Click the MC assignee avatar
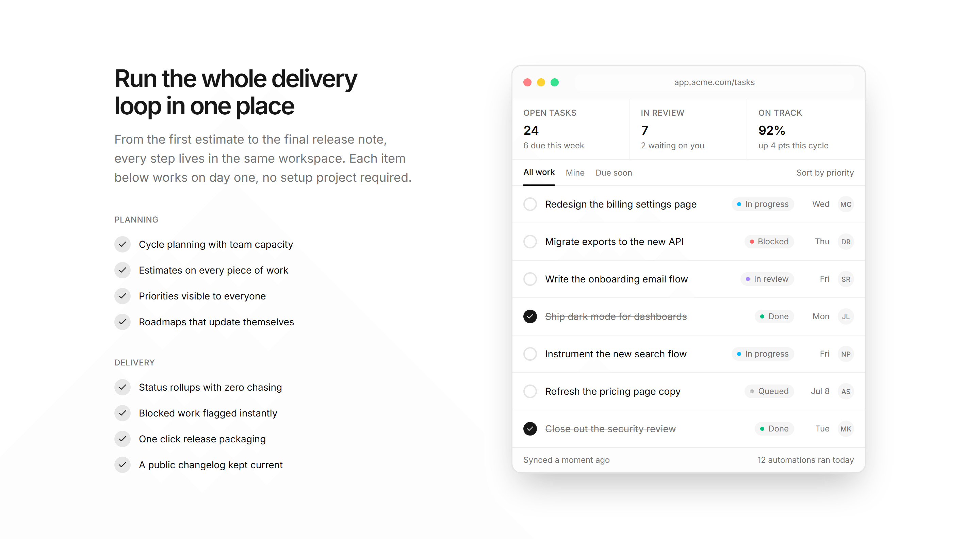Image resolution: width=980 pixels, height=539 pixels. [x=846, y=204]
